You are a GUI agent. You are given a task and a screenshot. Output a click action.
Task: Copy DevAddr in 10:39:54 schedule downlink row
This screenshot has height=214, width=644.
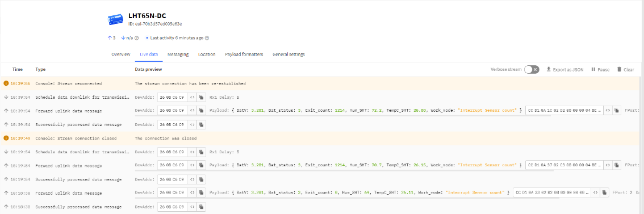[201, 97]
